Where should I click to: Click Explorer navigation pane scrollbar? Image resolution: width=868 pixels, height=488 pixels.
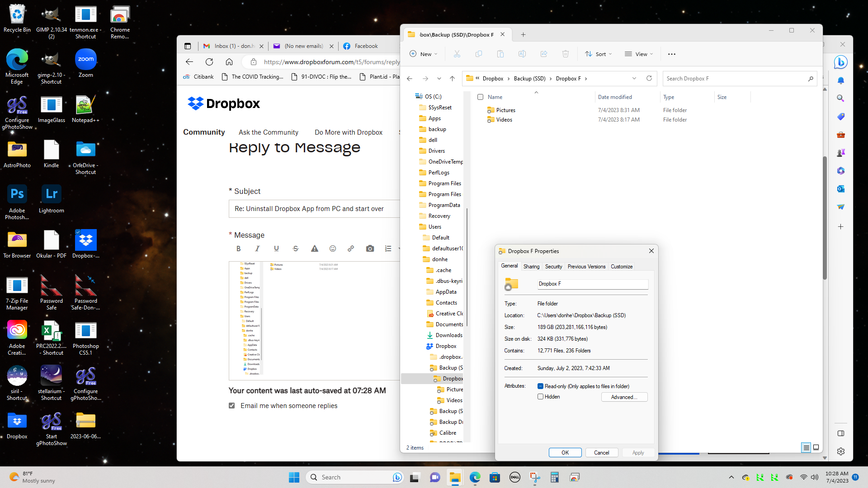click(x=467, y=267)
